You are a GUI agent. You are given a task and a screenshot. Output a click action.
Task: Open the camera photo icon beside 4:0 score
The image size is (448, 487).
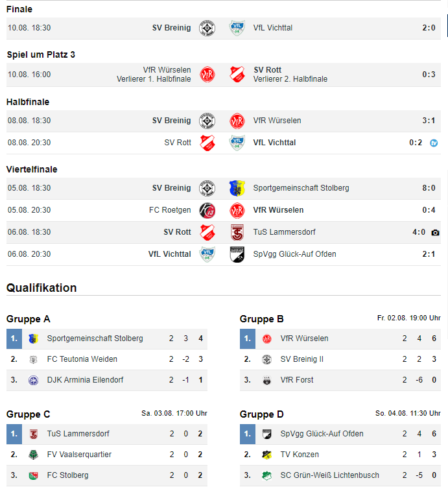(x=435, y=232)
